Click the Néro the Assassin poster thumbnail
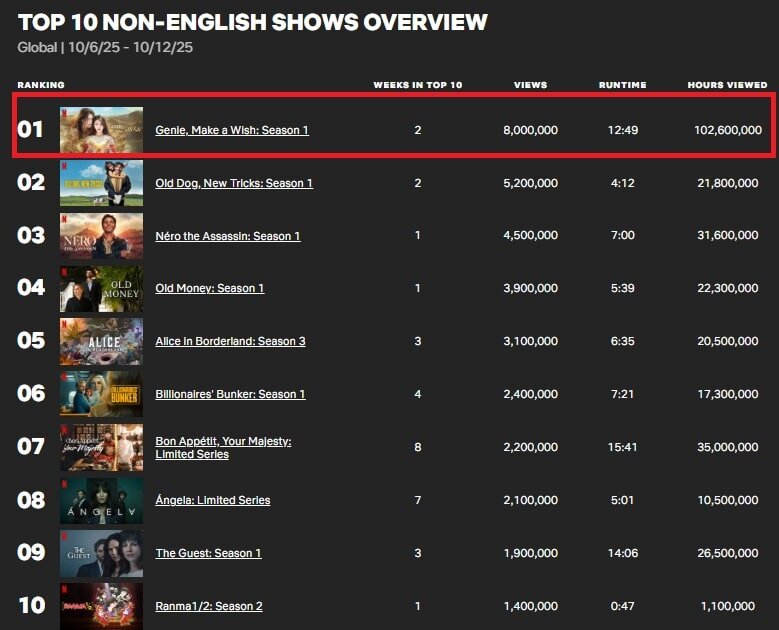The width and height of the screenshot is (779, 630). point(101,236)
